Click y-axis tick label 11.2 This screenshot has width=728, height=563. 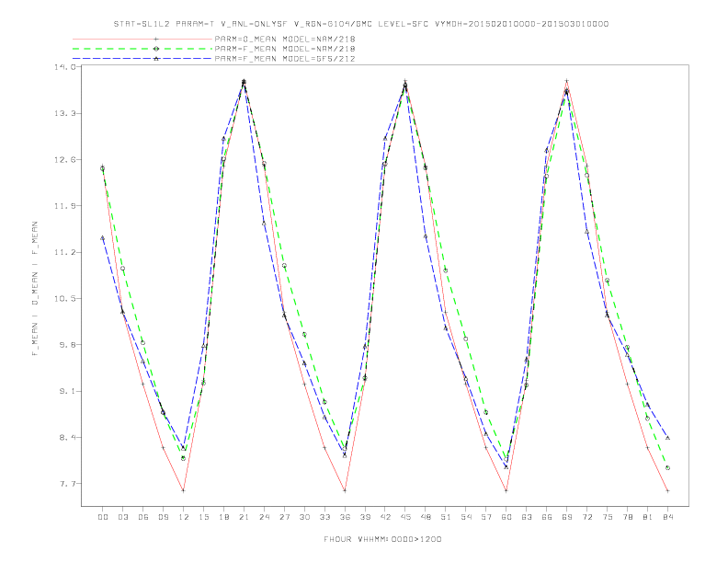click(x=64, y=252)
